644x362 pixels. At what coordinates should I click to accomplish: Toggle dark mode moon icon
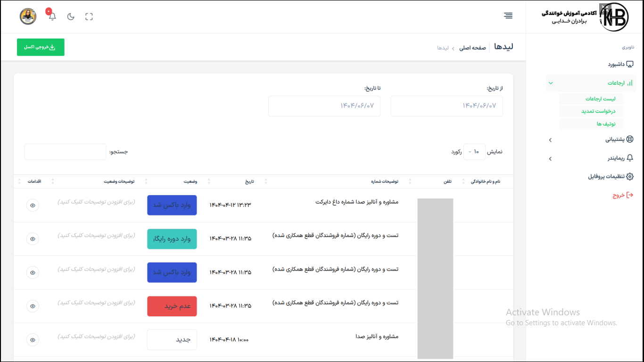pyautogui.click(x=71, y=16)
